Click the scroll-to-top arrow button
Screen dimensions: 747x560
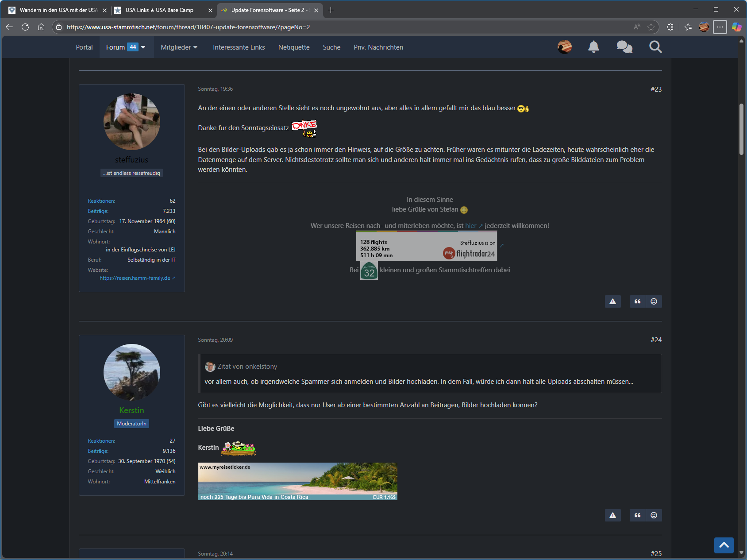(724, 545)
